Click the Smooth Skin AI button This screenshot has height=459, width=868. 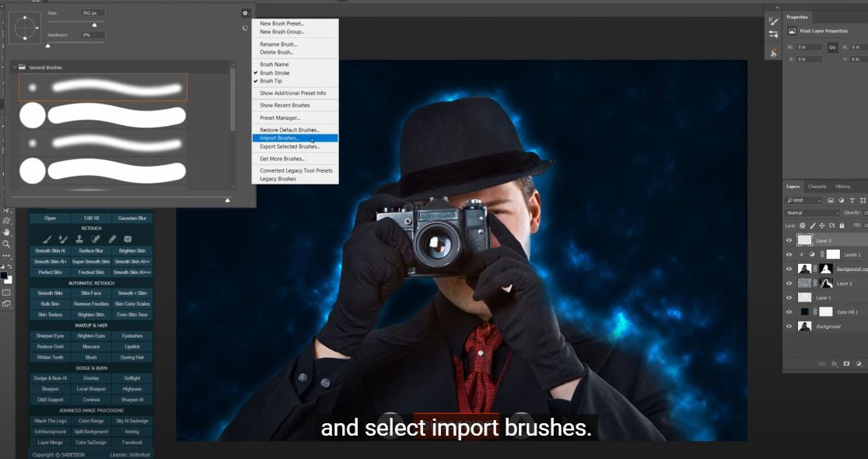49,251
